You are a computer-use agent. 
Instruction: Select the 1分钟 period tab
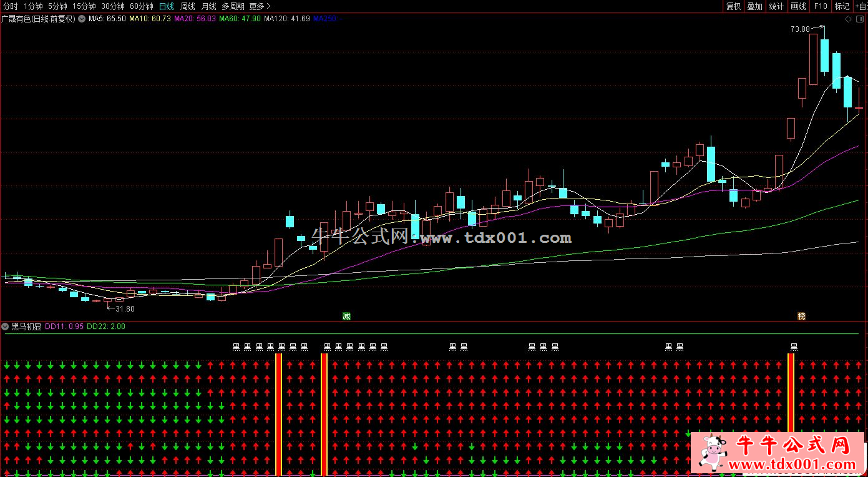(x=33, y=6)
